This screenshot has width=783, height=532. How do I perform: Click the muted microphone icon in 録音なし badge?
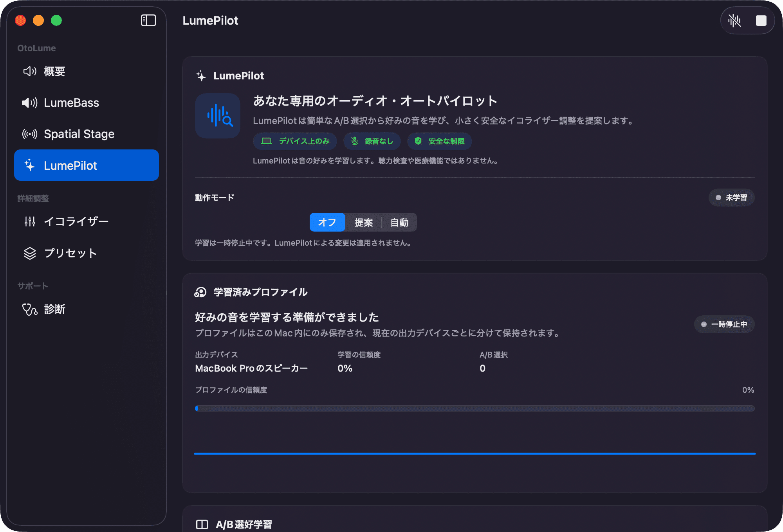[355, 141]
